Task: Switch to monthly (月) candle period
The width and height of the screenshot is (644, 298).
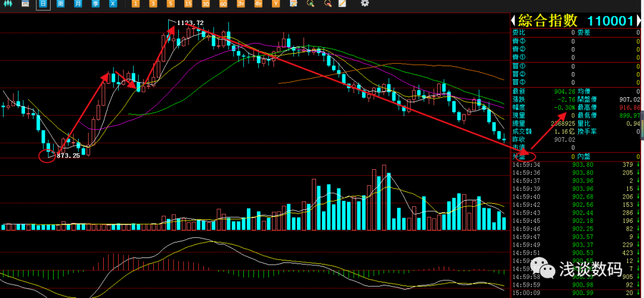Action: (x=78, y=4)
